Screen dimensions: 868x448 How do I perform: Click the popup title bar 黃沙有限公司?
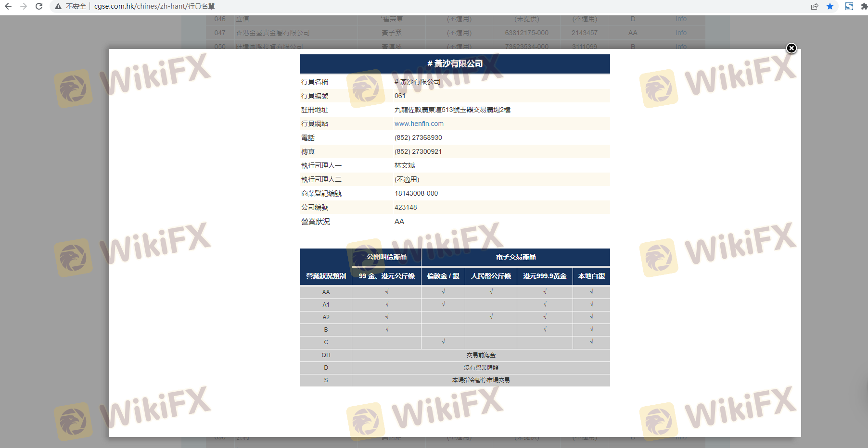click(x=455, y=63)
